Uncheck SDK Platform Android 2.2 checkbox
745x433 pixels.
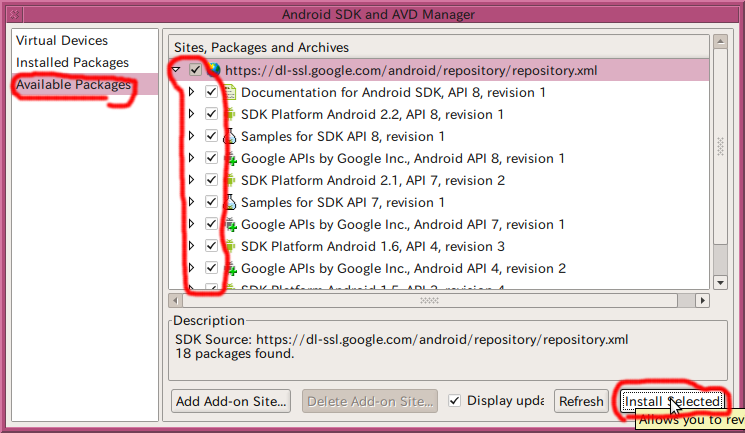point(211,114)
